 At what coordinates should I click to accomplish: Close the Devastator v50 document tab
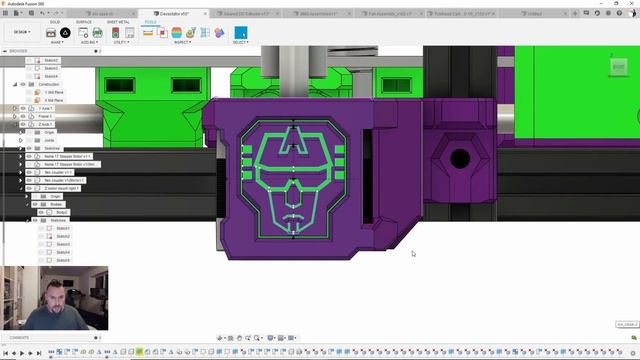pyautogui.click(x=205, y=13)
